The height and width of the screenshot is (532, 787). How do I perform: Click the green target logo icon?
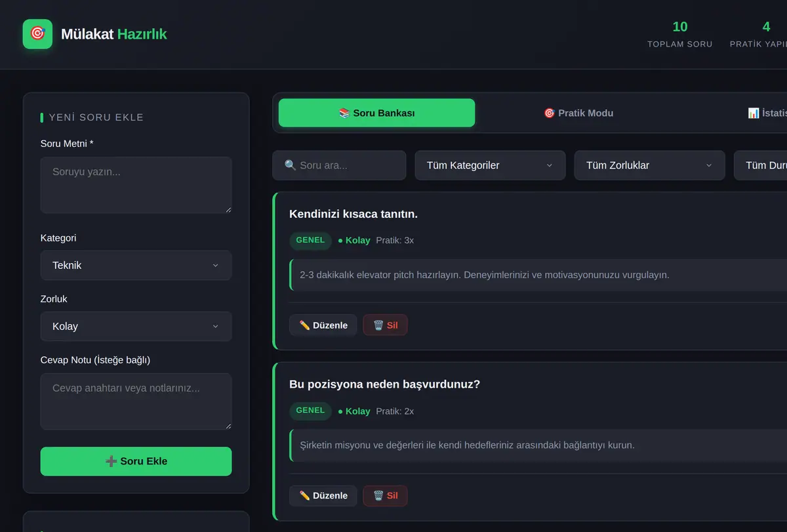pyautogui.click(x=37, y=33)
